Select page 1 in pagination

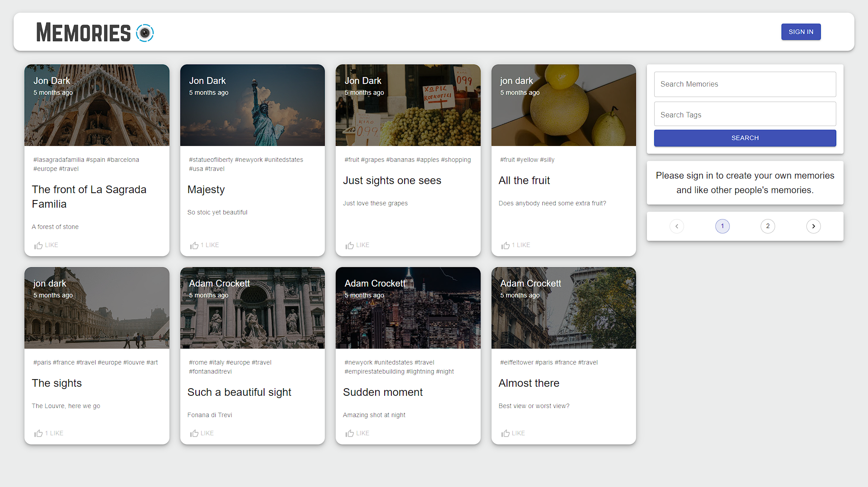tap(722, 226)
